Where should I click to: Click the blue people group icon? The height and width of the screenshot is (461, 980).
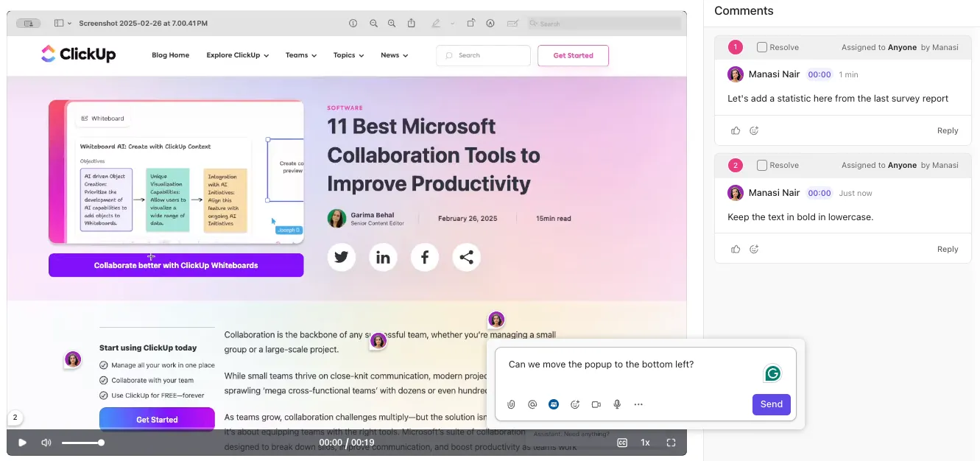554,404
